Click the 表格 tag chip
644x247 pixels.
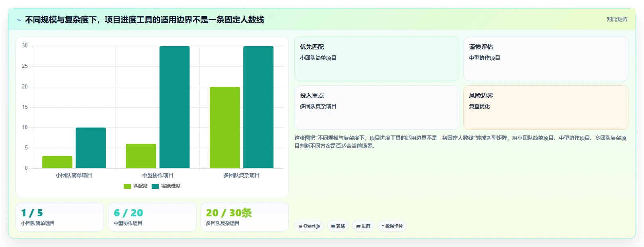click(338, 226)
